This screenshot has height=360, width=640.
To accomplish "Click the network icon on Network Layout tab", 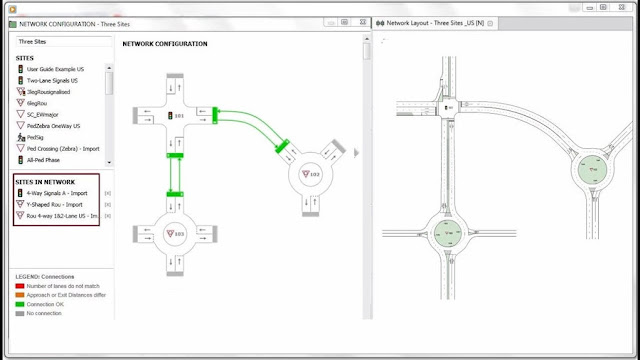I will click(380, 23).
